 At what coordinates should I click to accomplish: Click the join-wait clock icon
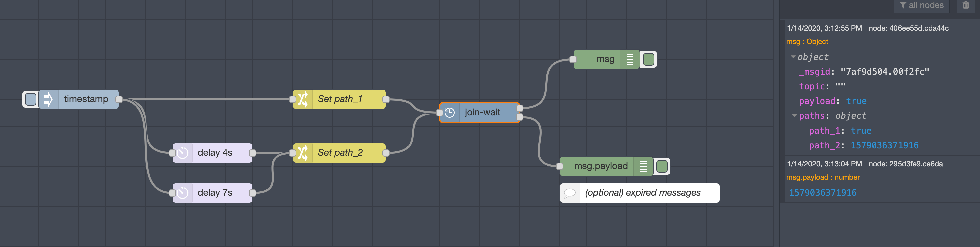[x=450, y=113]
